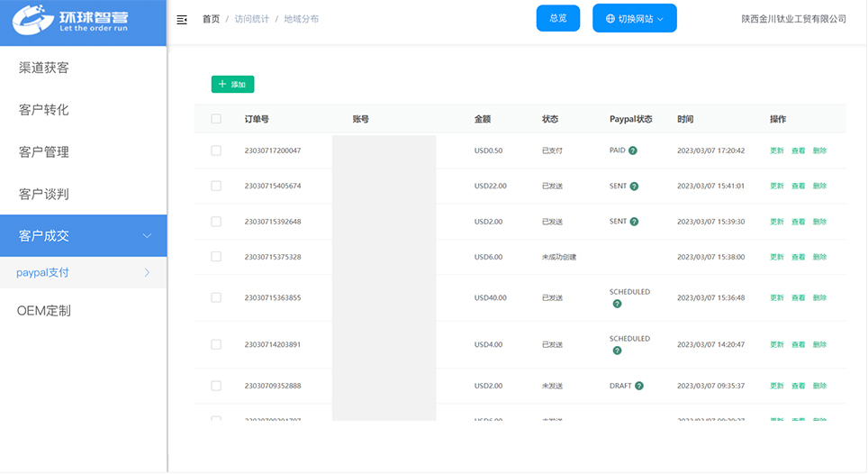The image size is (868, 474).
Task: Click help icon under SCHEDULED for order 23030715363855
Action: pyautogui.click(x=617, y=304)
